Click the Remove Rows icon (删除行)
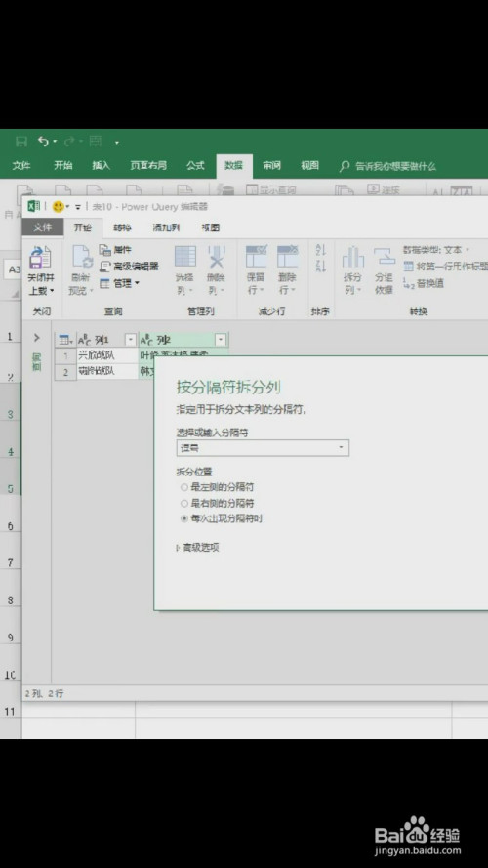 point(288,258)
